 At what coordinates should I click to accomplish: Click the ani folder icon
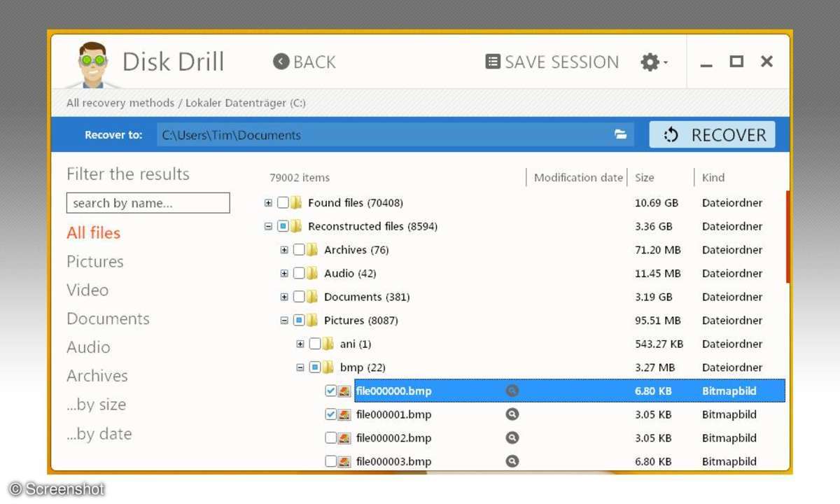point(328,344)
